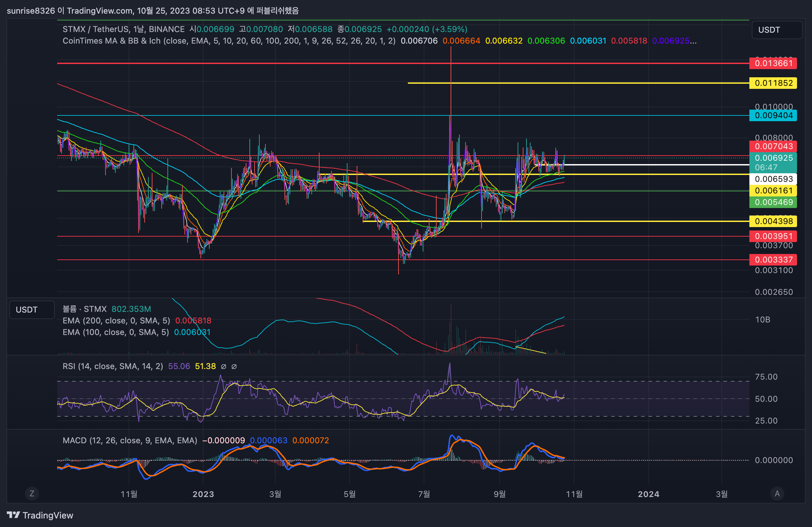Click the 0.002650 price axis label
This screenshot has width=812, height=527.
[x=774, y=292]
